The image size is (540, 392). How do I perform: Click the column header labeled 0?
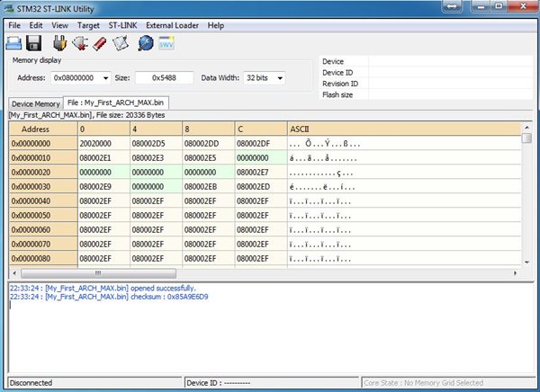pos(103,129)
